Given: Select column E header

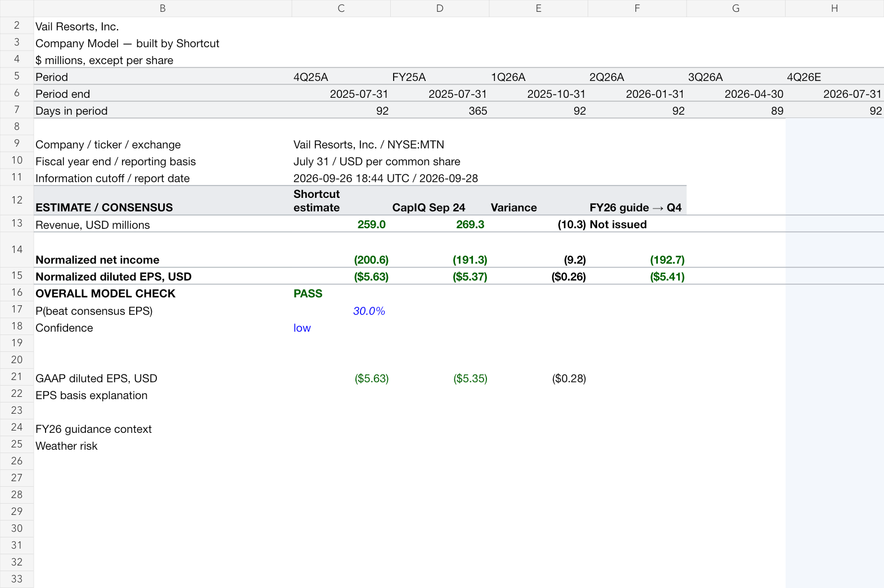Looking at the screenshot, I should click(x=538, y=8).
